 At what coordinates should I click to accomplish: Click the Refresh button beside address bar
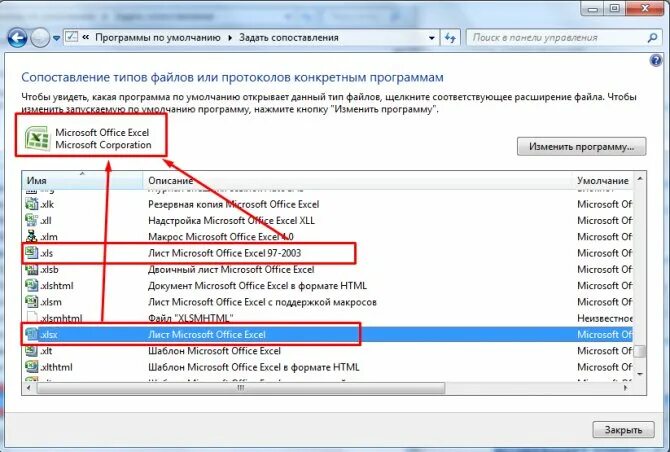450,38
